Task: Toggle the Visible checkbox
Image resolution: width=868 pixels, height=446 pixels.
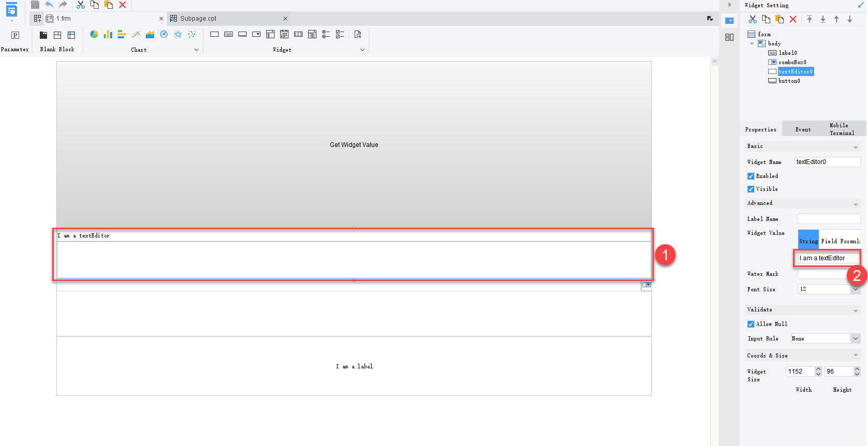Action: (751, 189)
